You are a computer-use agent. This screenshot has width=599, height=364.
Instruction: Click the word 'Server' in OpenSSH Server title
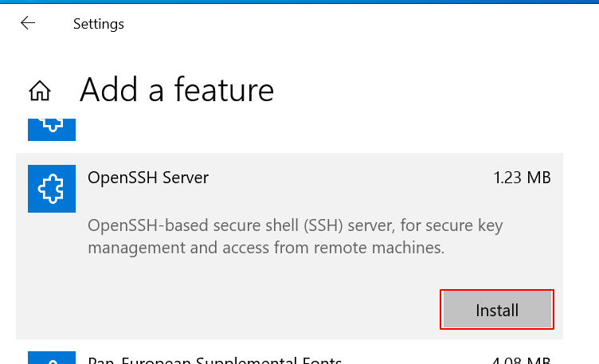(x=186, y=178)
